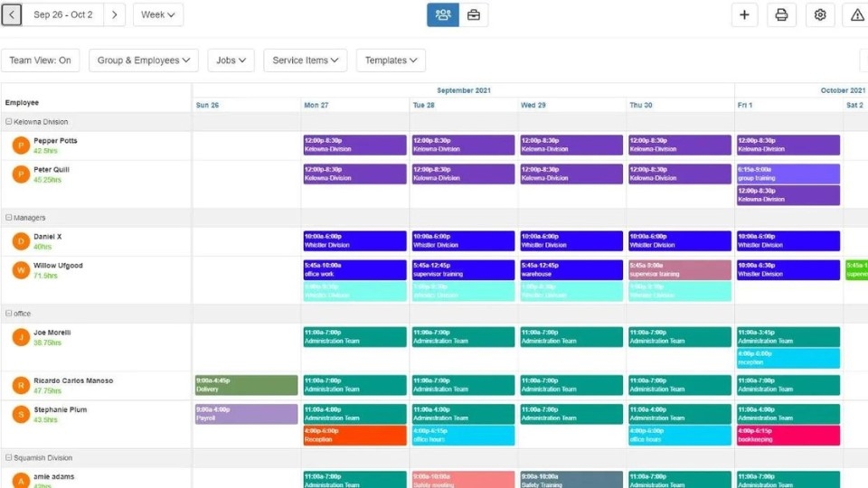This screenshot has height=488, width=868.
Task: Collapse the office group
Action: tap(9, 314)
